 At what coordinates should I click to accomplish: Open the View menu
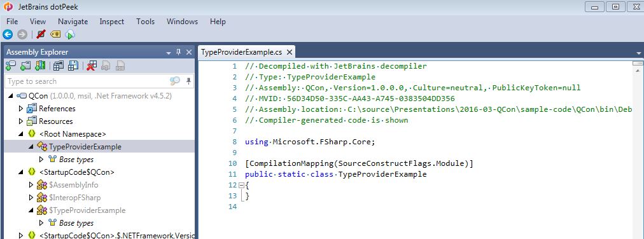[38, 22]
